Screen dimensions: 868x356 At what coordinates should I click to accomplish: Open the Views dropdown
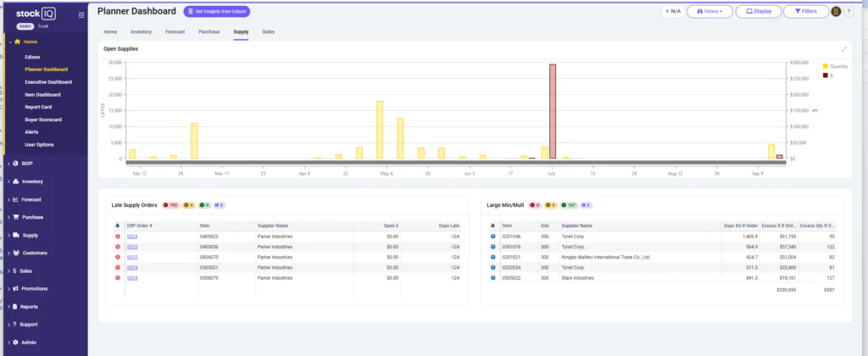709,11
